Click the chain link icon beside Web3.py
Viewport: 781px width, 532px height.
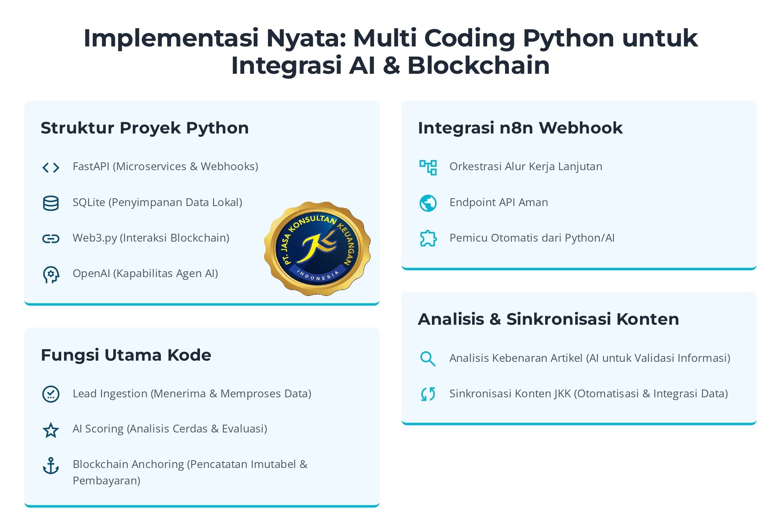[x=51, y=238]
